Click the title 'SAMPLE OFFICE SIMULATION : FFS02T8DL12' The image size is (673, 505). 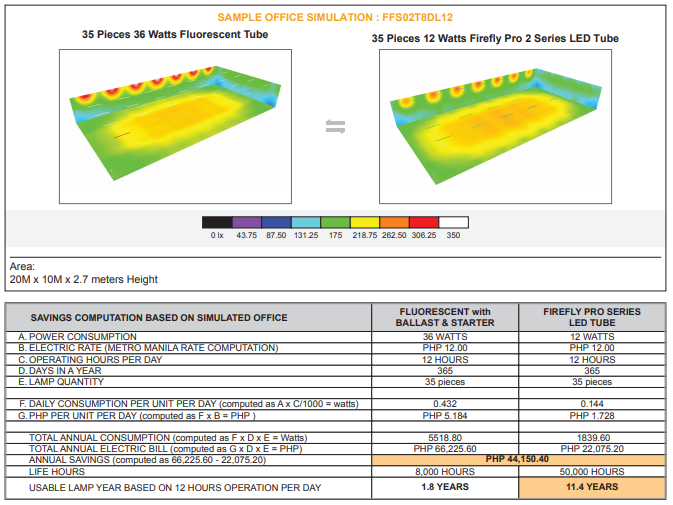pos(335,18)
